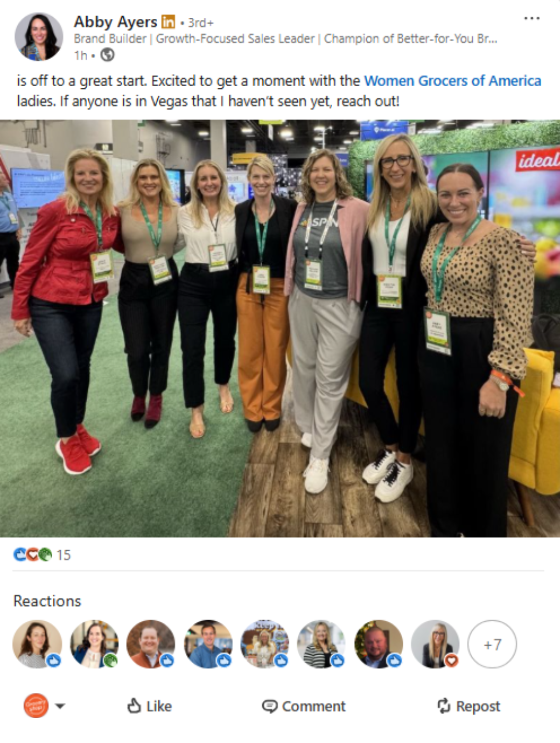560x743 pixels.
Task: Open Abby Ayers profile name link
Action: coord(115,22)
